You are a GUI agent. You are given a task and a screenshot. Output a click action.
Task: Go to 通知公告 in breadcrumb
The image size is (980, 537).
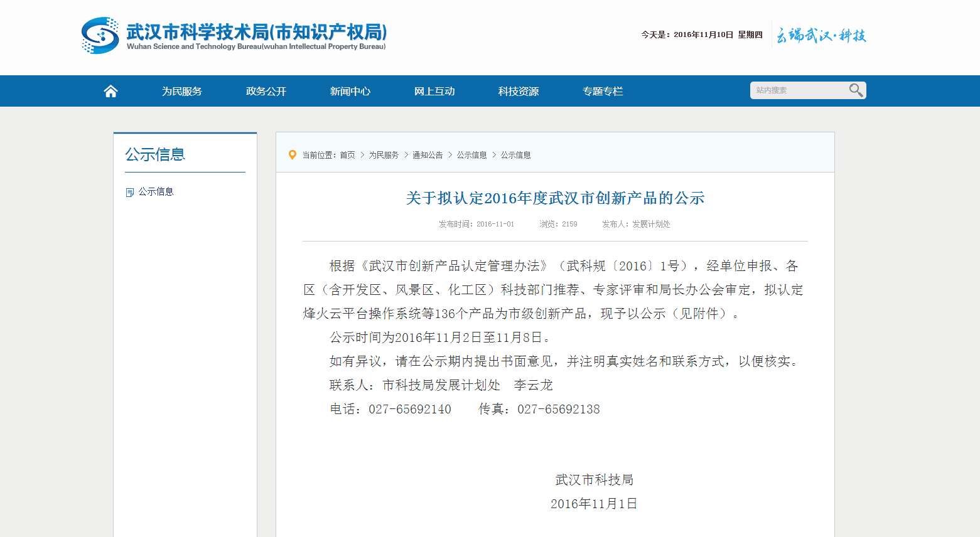428,155
